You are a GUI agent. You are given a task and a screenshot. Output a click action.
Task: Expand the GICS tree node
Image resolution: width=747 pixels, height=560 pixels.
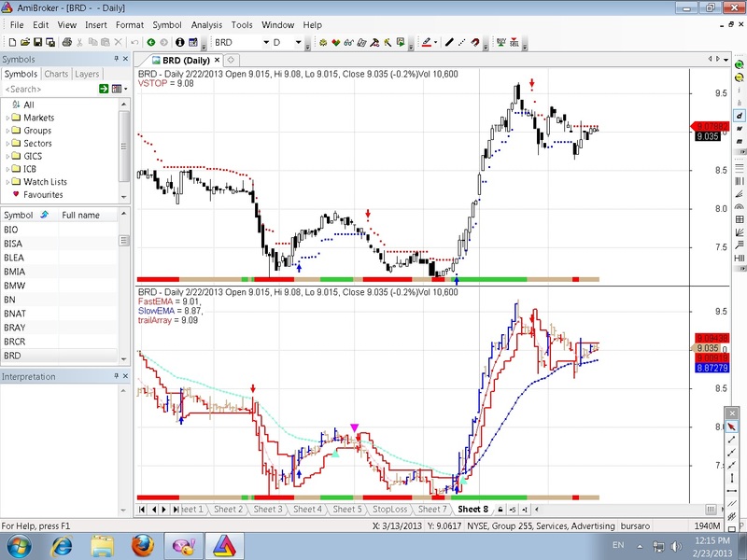tap(7, 156)
